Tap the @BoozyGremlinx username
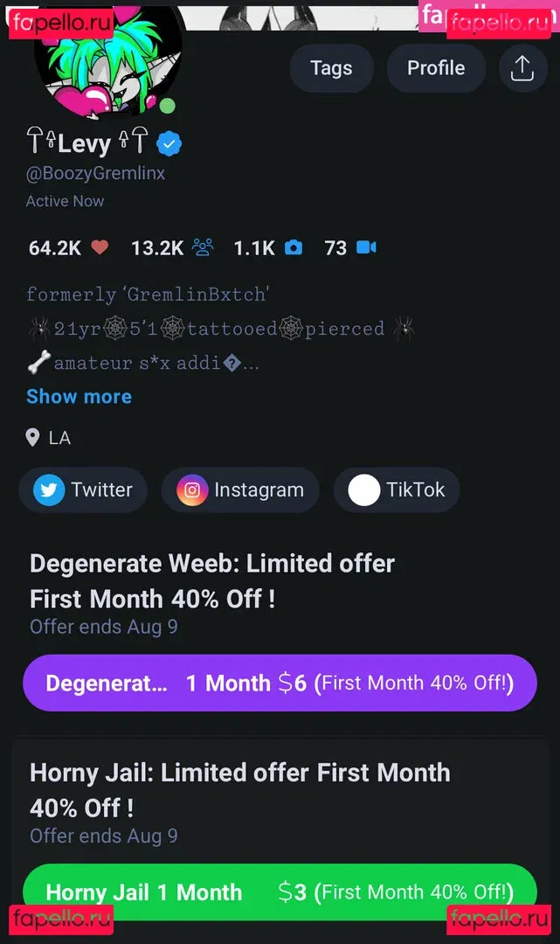The height and width of the screenshot is (944, 560). point(95,173)
